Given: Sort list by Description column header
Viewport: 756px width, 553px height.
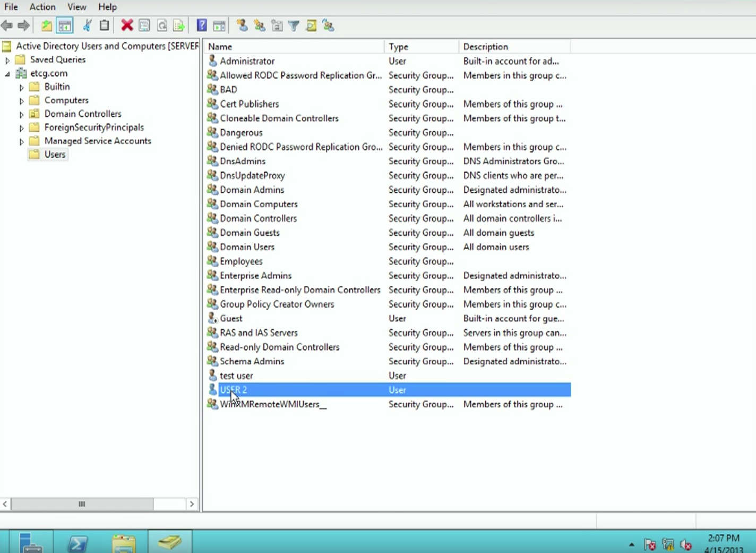Looking at the screenshot, I should (514, 47).
